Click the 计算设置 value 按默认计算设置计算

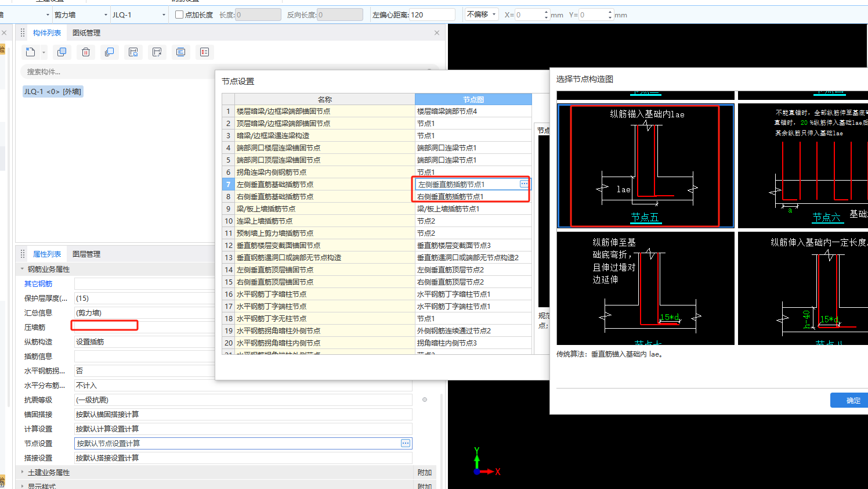click(x=243, y=429)
